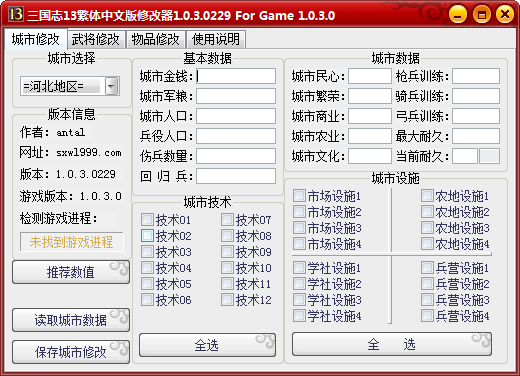Click the 枪兵训练 input field
The height and width of the screenshot is (376, 520).
(476, 76)
